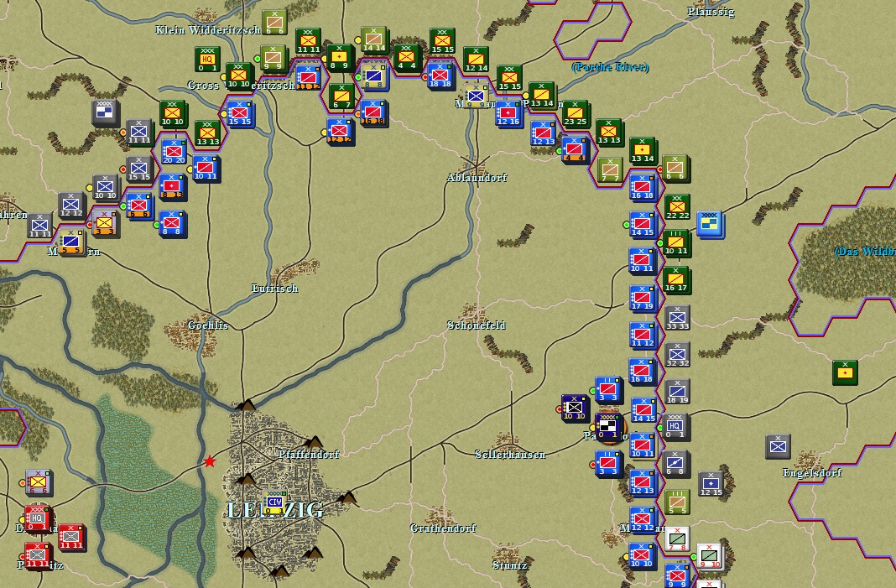
Task: Select green cavalry counter 16 17
Action: 676,280
